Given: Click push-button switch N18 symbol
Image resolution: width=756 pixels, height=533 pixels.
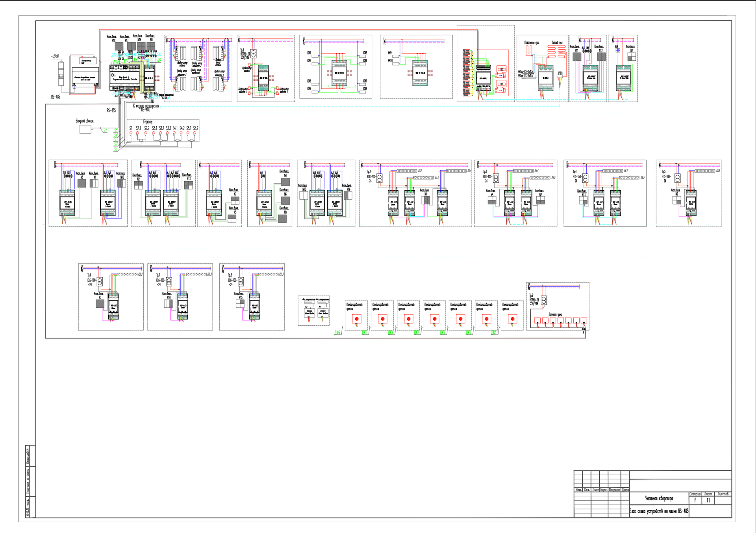Looking at the screenshot, I should [x=119, y=46].
